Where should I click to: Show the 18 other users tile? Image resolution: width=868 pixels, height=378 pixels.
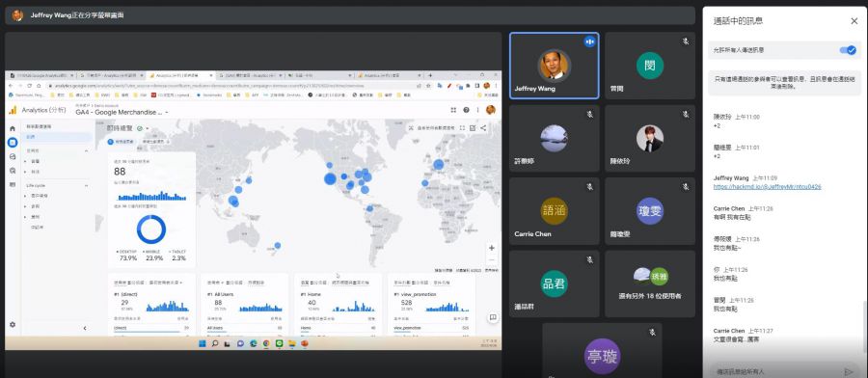[650, 283]
